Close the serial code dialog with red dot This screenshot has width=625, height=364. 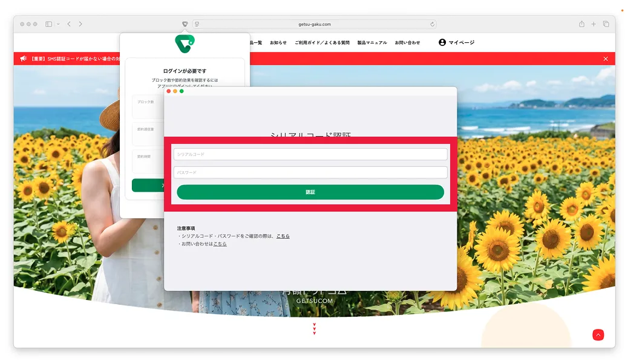coord(169,91)
